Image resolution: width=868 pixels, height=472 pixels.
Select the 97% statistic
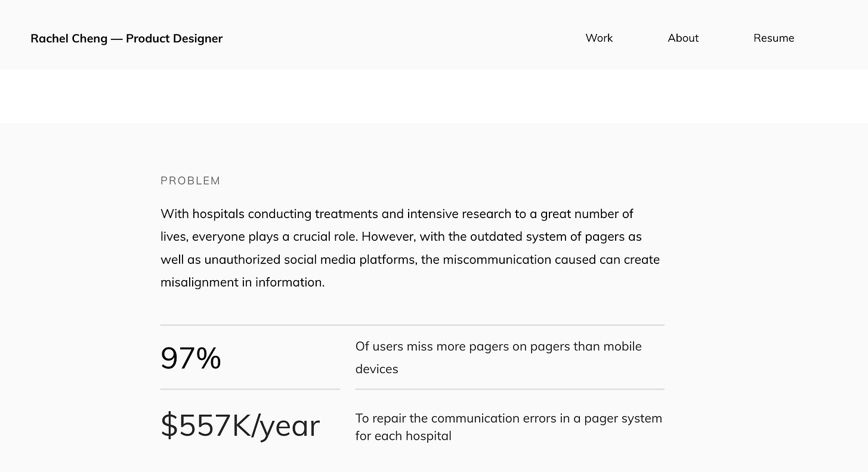[191, 358]
